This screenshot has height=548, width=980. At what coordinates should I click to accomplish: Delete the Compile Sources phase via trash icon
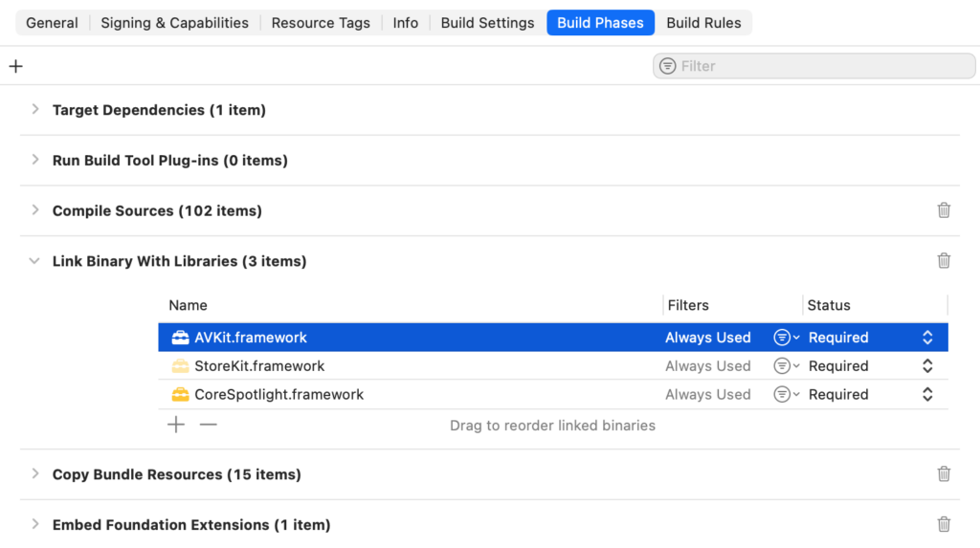coord(944,210)
